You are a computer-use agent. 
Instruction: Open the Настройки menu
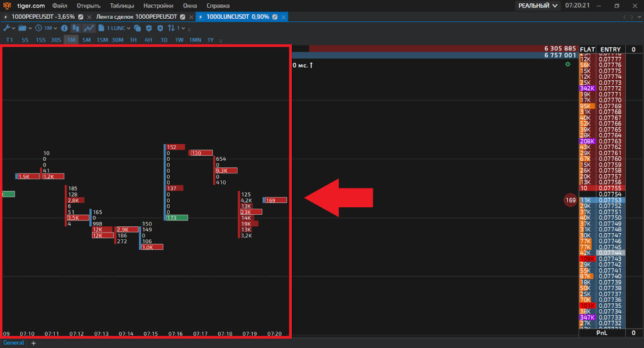[158, 6]
